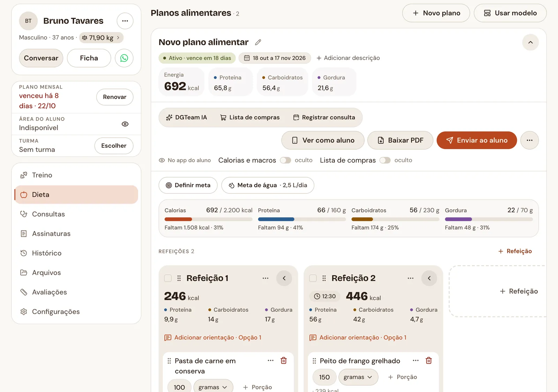Open Consultas section

(76, 214)
